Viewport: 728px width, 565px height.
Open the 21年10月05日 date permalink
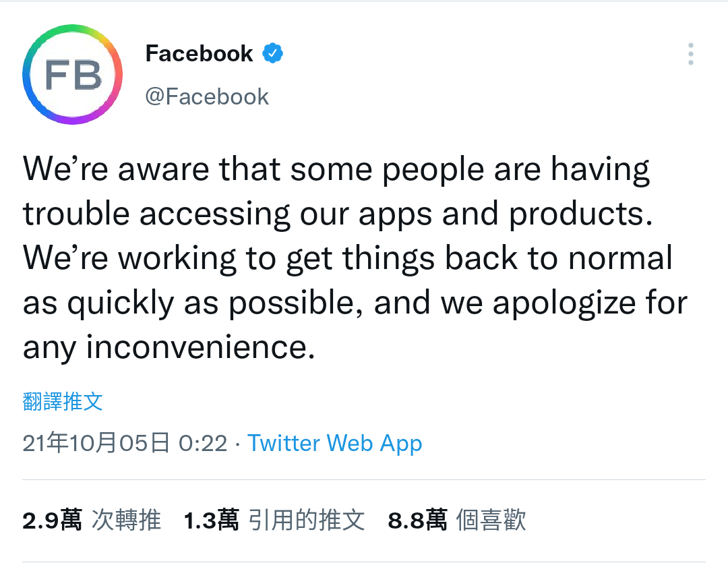(x=96, y=442)
